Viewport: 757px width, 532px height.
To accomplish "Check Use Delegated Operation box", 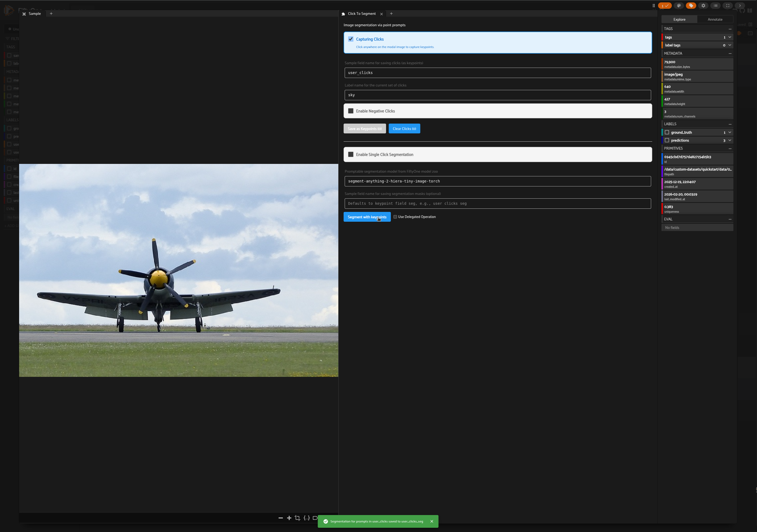I will [x=395, y=217].
